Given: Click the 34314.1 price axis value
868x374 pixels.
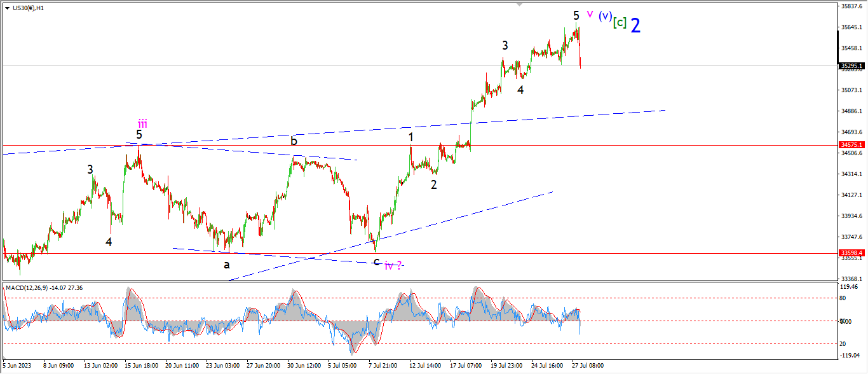Looking at the screenshot, I should [x=851, y=174].
